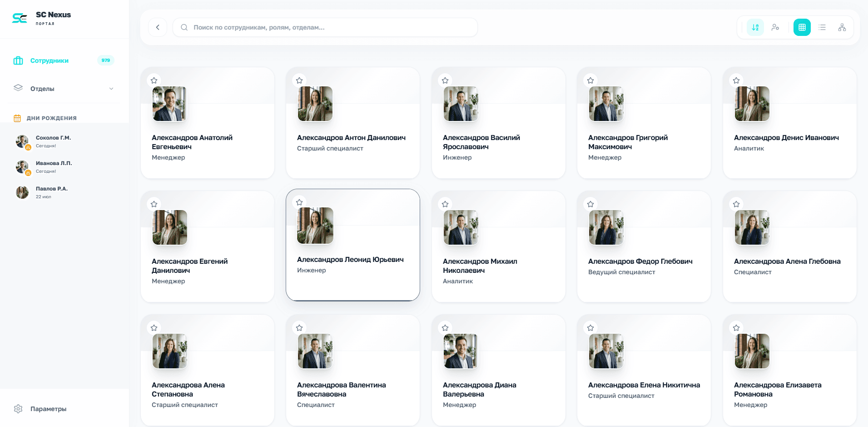Click the search magnifier icon
The height and width of the screenshot is (427, 868).
tap(184, 27)
